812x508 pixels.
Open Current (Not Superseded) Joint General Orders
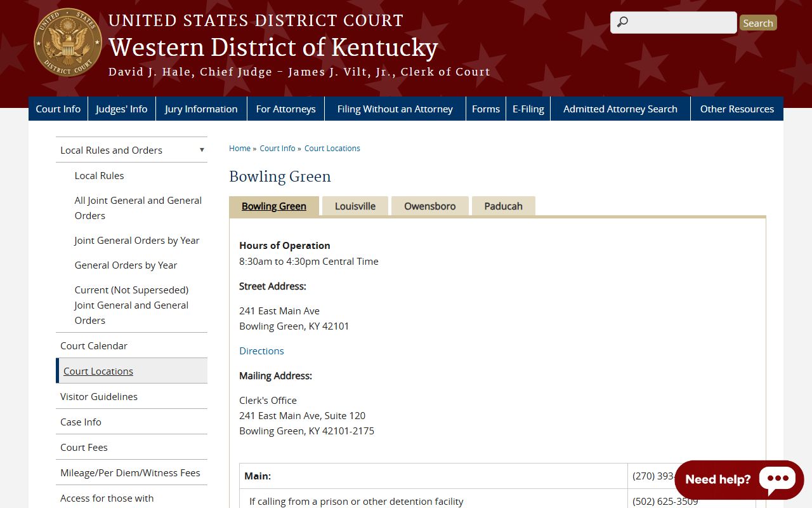coord(131,305)
